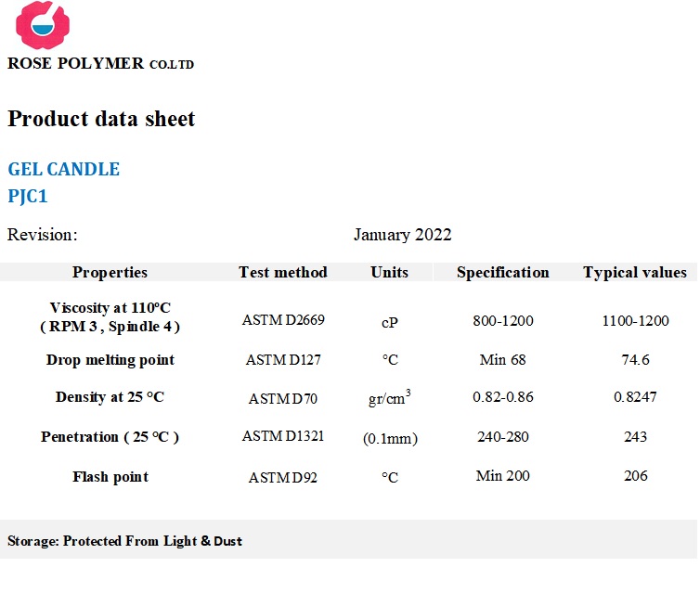Select the ROSE POLYMER CO.LTD company name

101,63
